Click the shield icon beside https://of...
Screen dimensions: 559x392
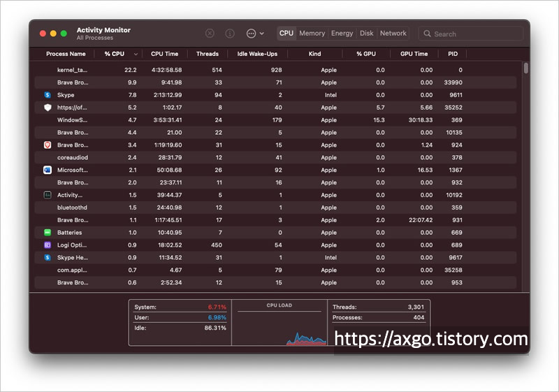click(48, 108)
